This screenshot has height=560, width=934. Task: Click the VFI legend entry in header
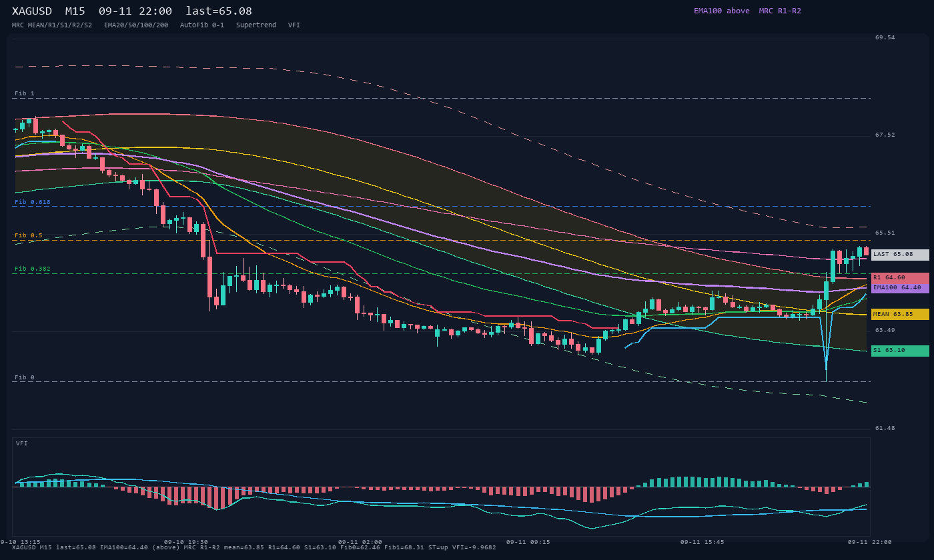pyautogui.click(x=294, y=25)
